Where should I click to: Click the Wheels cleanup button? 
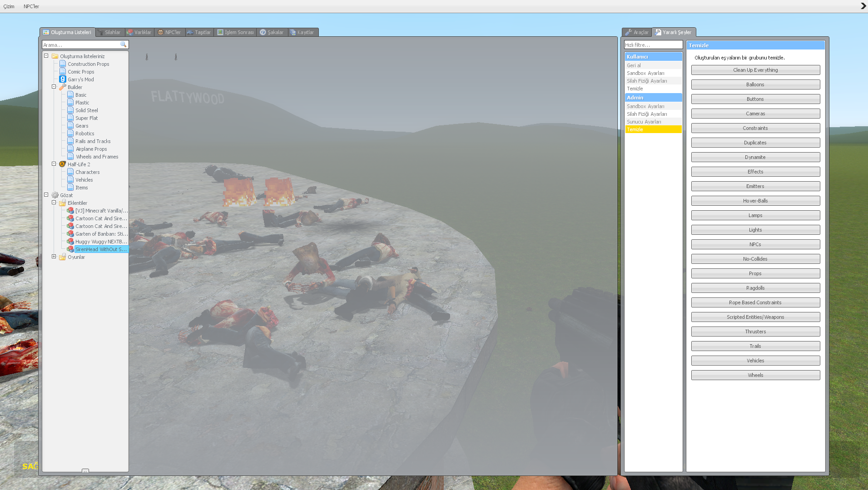pyautogui.click(x=755, y=375)
